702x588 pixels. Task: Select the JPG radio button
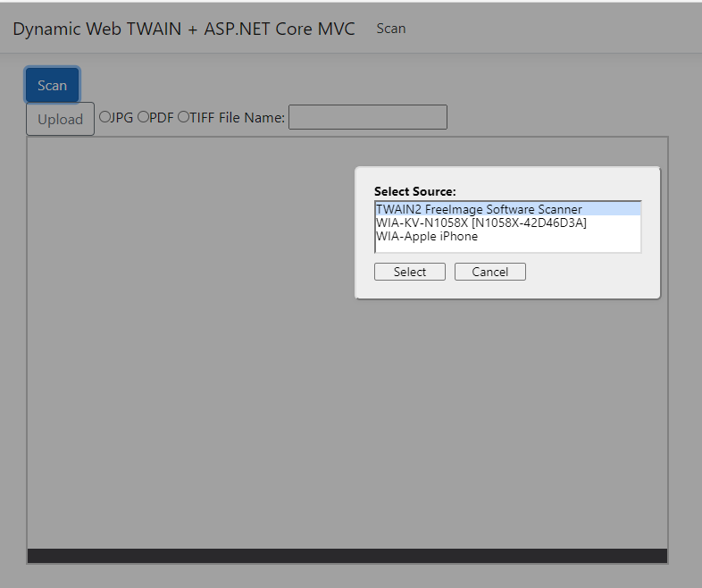pos(104,117)
